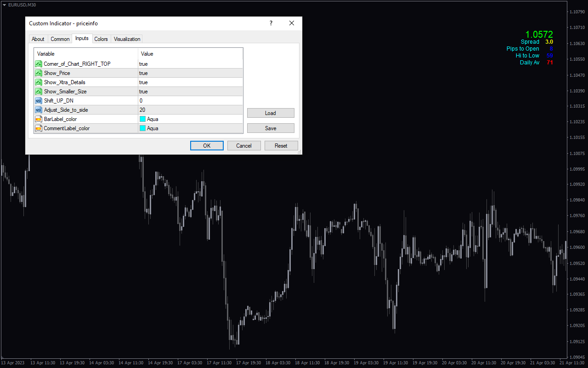Viewport: 588px width, 368px height.
Task: Click the Corner_of_Chart_RIGHT_TOP boolean icon
Action: tap(39, 64)
